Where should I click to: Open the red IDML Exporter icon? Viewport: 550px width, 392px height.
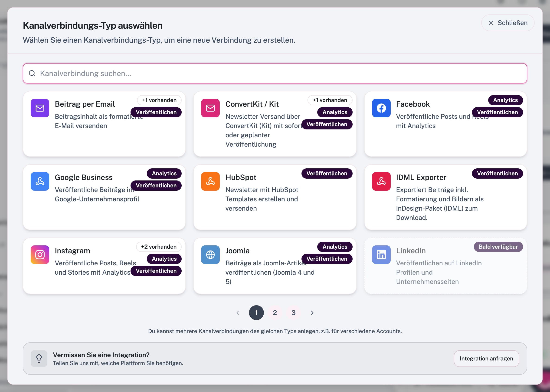click(x=381, y=181)
